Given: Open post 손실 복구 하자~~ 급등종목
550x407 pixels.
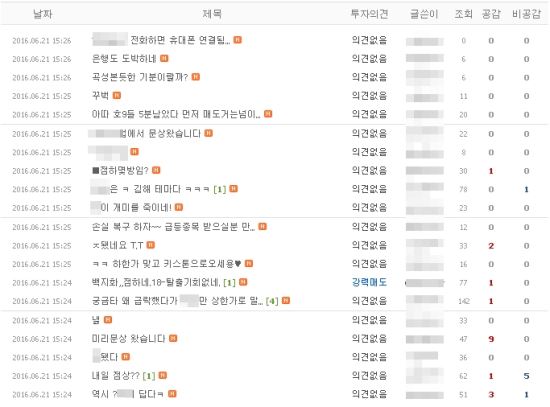Looking at the screenshot, I should pos(173,227).
